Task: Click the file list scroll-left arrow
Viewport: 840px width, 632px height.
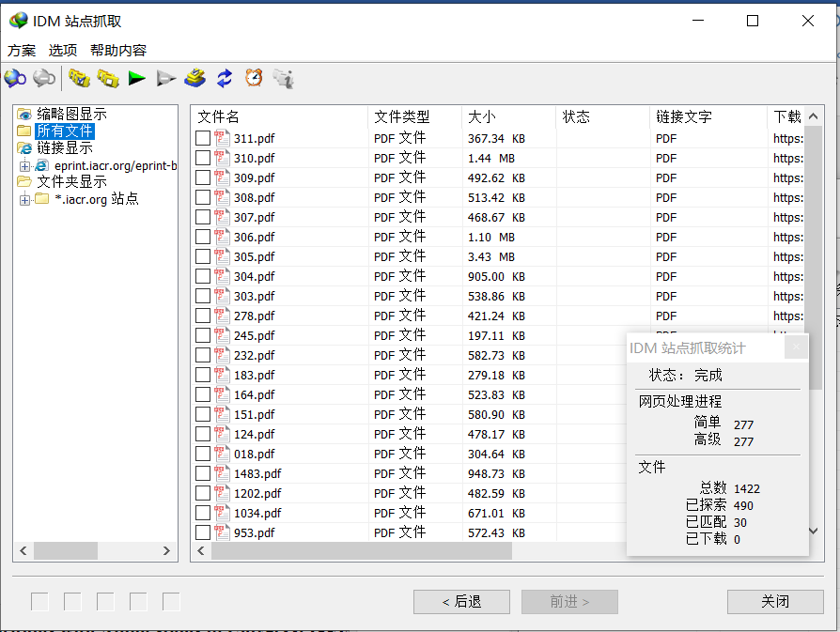Action: [x=201, y=550]
